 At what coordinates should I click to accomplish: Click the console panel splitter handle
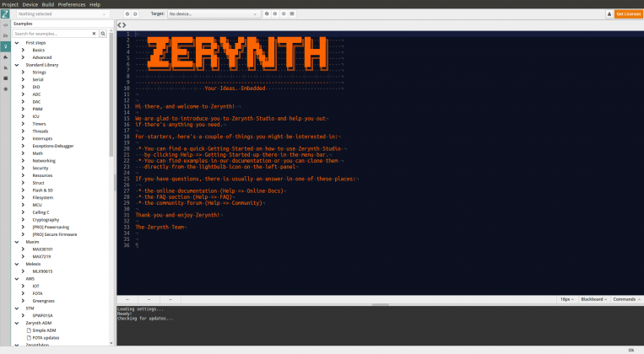point(381,305)
